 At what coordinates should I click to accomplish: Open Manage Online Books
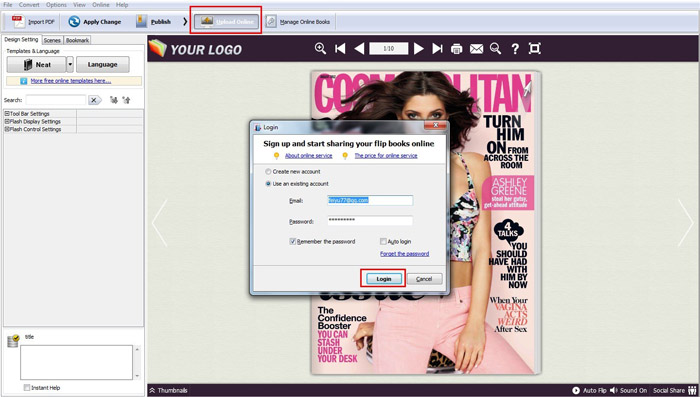298,21
